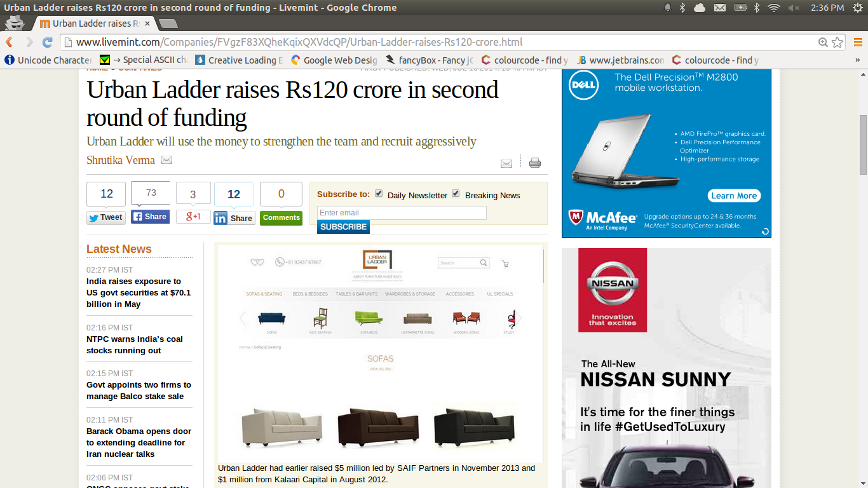Click the email article envelope icon

506,163
